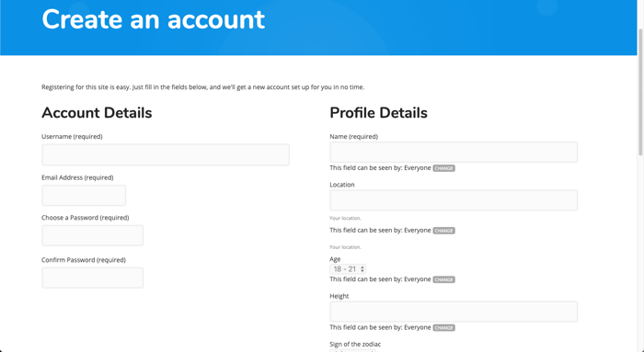
Task: Focus the profile Name input field
Action: click(x=454, y=153)
